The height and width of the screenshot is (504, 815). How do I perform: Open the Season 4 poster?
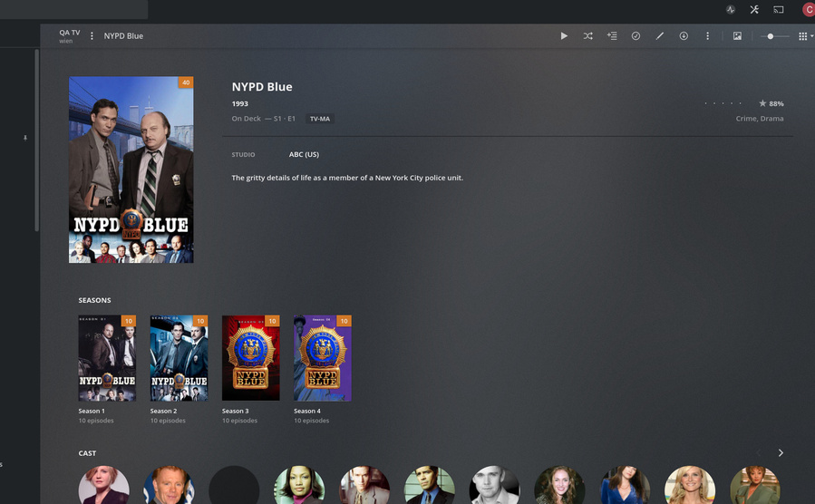click(x=322, y=358)
